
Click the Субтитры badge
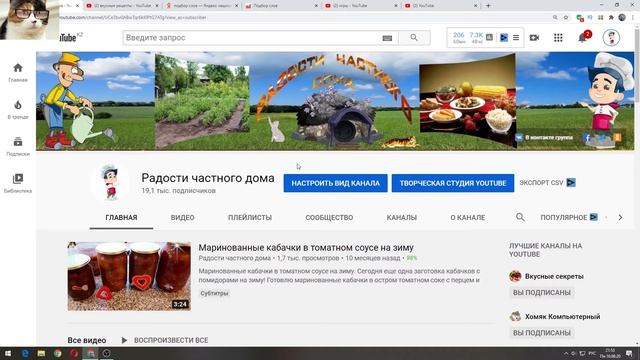[214, 293]
